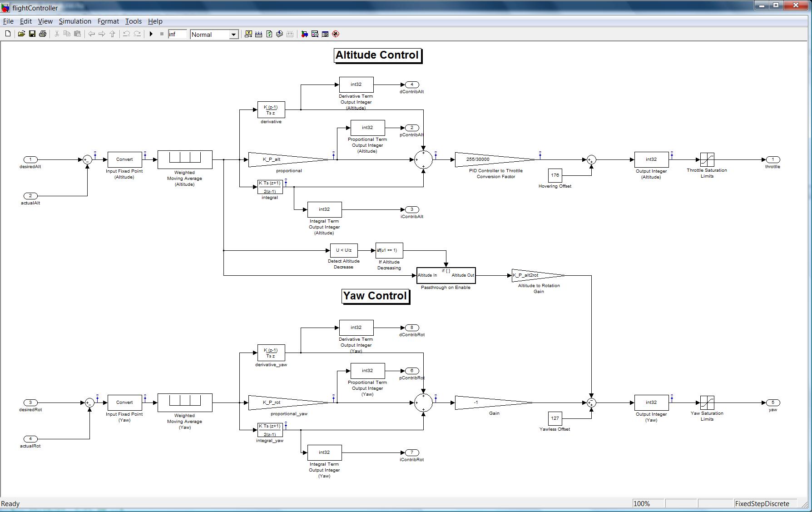Open the Library Browser icon
This screenshot has width=812, height=512.
click(x=304, y=34)
